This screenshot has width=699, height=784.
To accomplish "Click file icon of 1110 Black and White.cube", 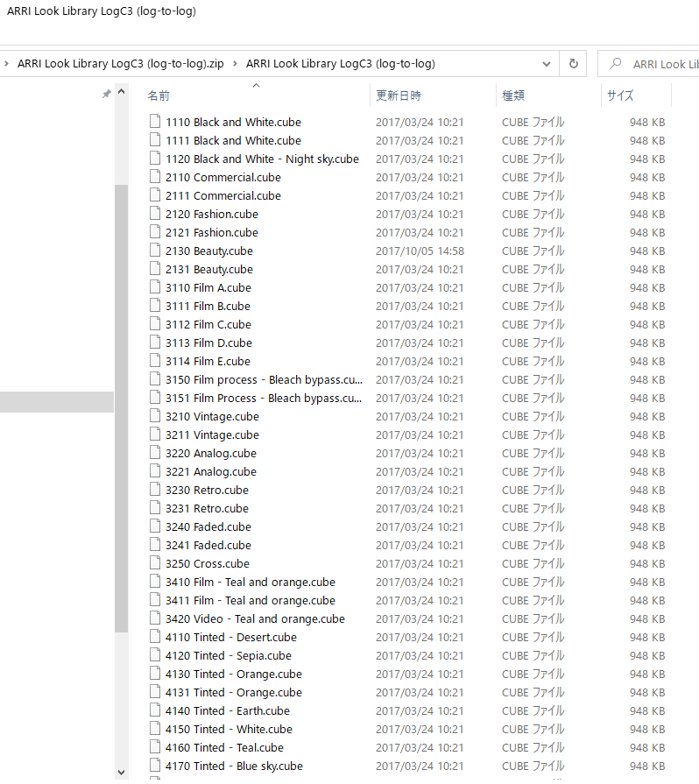I will (x=156, y=122).
